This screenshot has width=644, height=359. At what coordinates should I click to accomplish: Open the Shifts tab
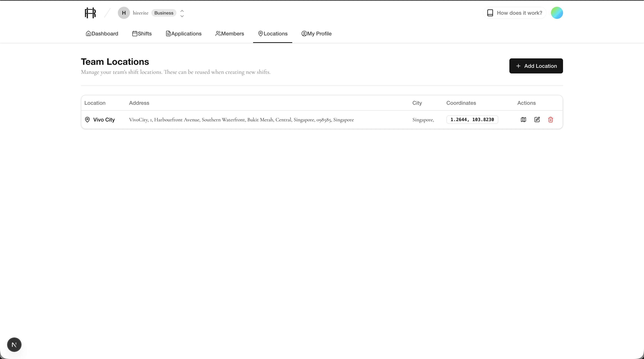point(142,34)
